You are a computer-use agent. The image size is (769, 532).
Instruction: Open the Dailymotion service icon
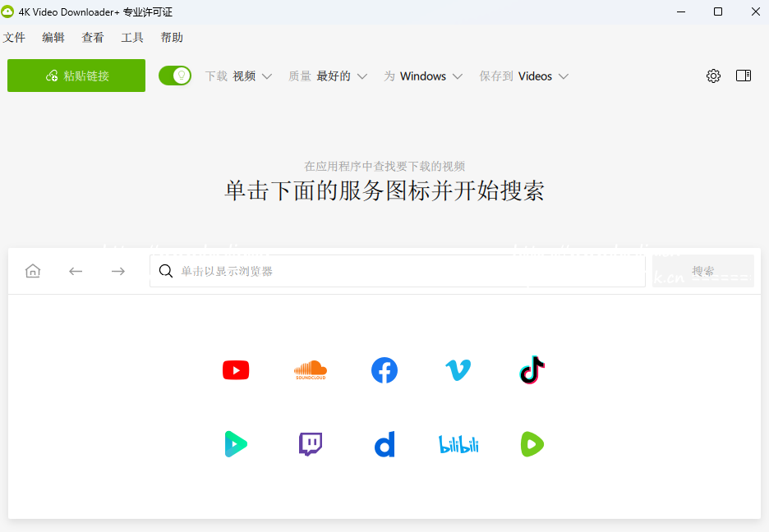pos(384,444)
